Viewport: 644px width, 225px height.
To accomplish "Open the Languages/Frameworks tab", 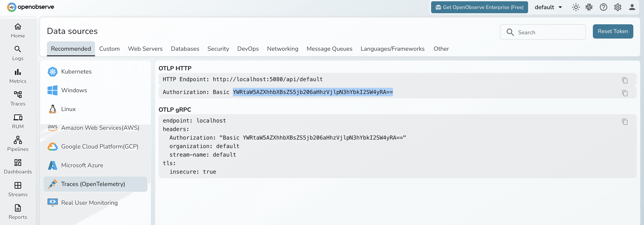I will (392, 49).
